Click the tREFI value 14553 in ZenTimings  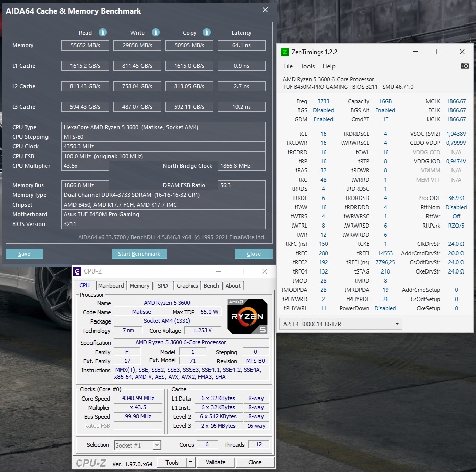tap(385, 253)
